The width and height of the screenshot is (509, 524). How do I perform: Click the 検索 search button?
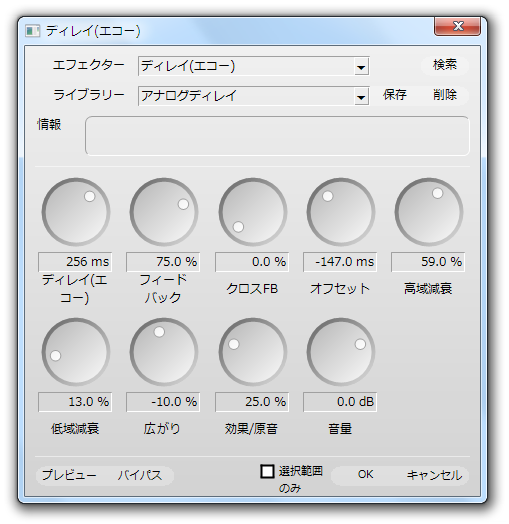[x=444, y=65]
